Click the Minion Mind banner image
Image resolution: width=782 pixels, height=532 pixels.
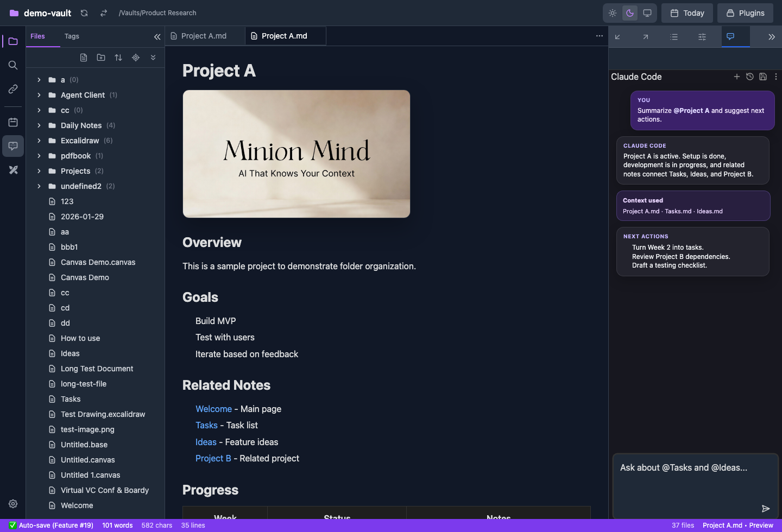pyautogui.click(x=297, y=154)
